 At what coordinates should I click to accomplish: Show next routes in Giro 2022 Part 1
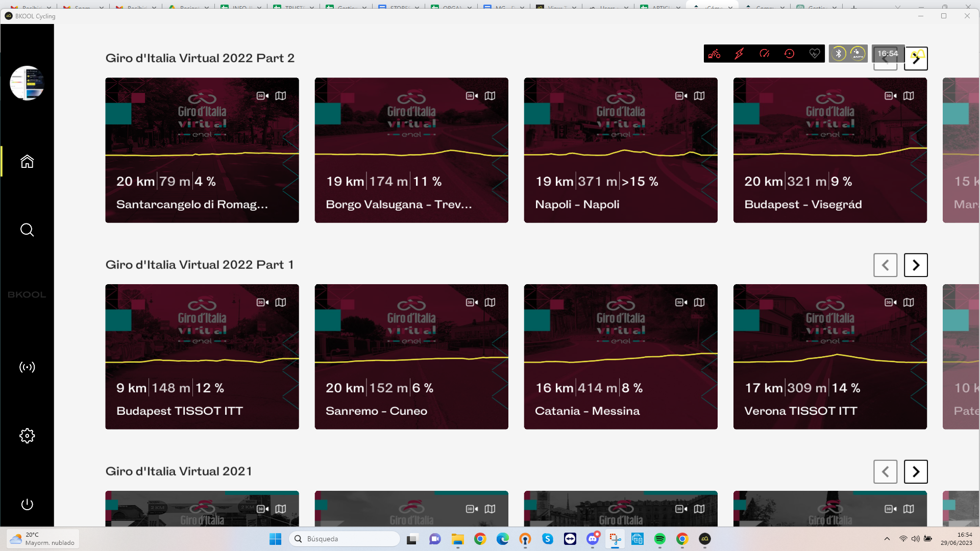click(x=916, y=265)
